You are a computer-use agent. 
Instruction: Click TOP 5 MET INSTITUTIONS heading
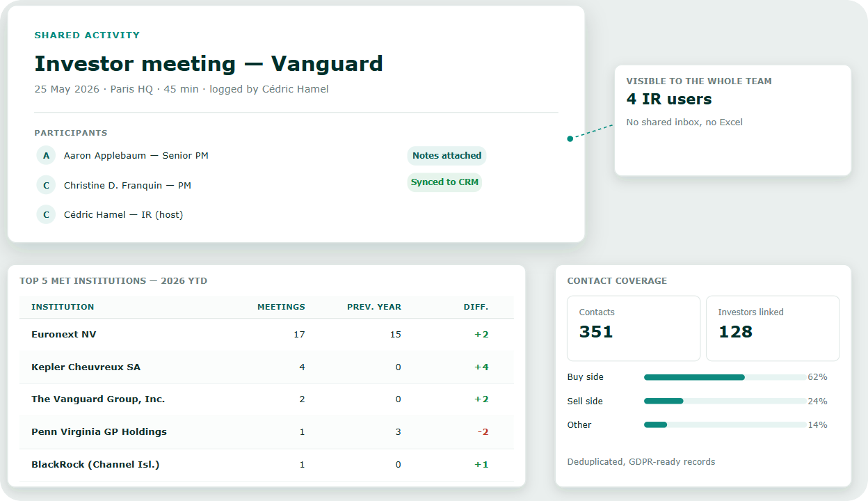tap(113, 281)
